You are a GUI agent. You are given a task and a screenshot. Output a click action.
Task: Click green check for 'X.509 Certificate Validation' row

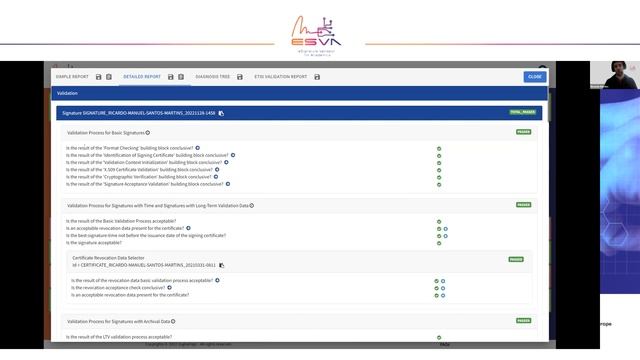coord(439,170)
